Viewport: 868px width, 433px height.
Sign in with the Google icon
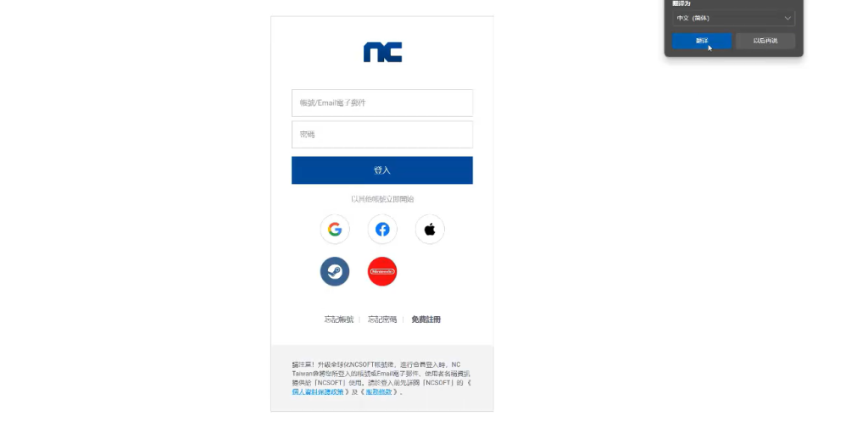coord(334,230)
